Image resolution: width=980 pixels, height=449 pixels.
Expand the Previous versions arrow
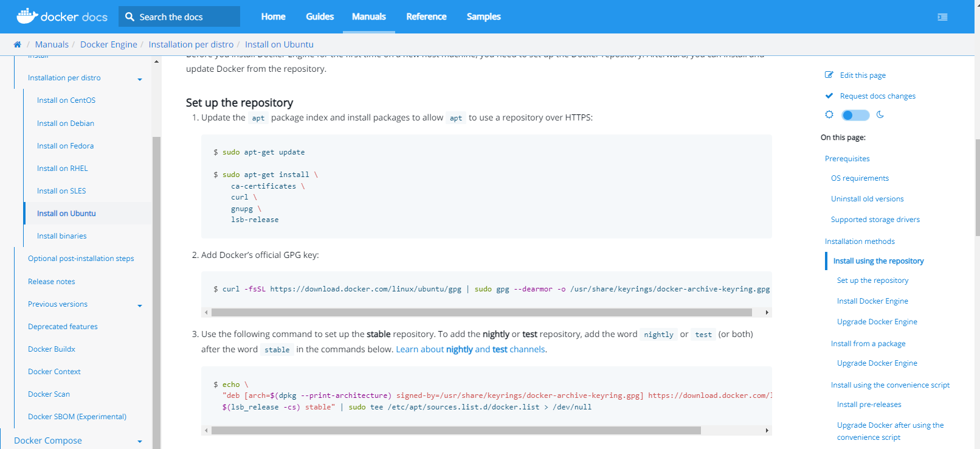[140, 306]
